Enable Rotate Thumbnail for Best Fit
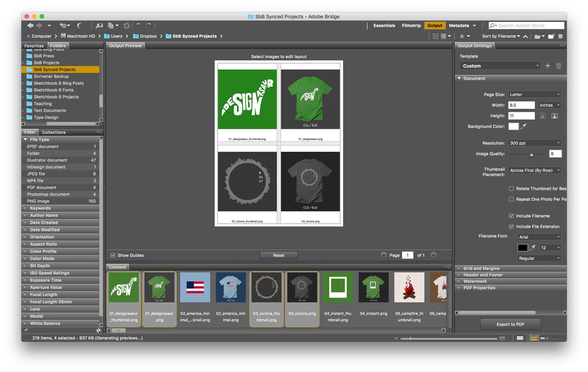The image size is (588, 372). tap(512, 188)
